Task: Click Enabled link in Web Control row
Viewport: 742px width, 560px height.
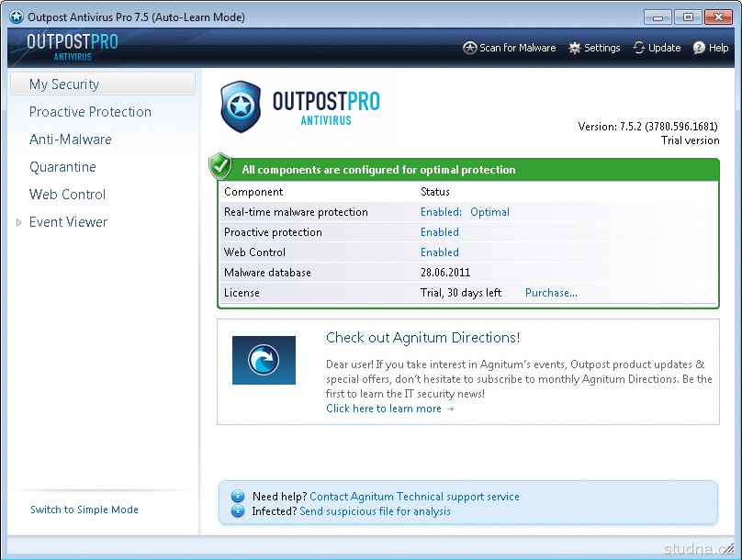Action: pyautogui.click(x=440, y=252)
